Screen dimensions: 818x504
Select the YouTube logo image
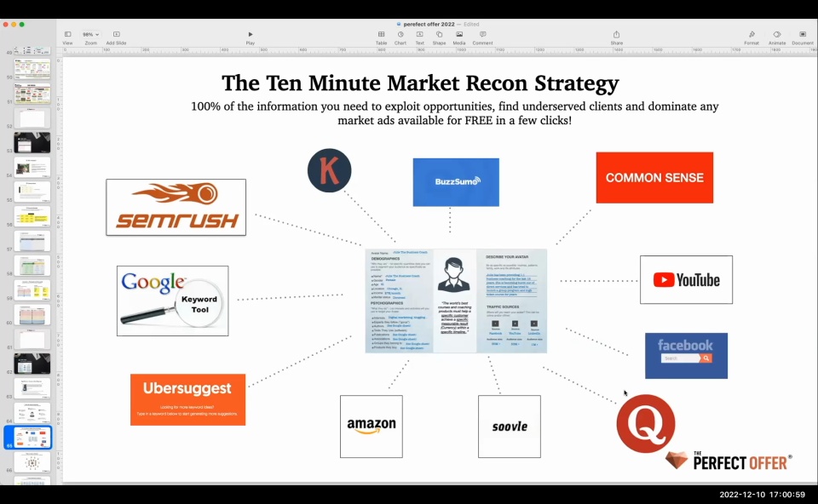click(x=686, y=280)
